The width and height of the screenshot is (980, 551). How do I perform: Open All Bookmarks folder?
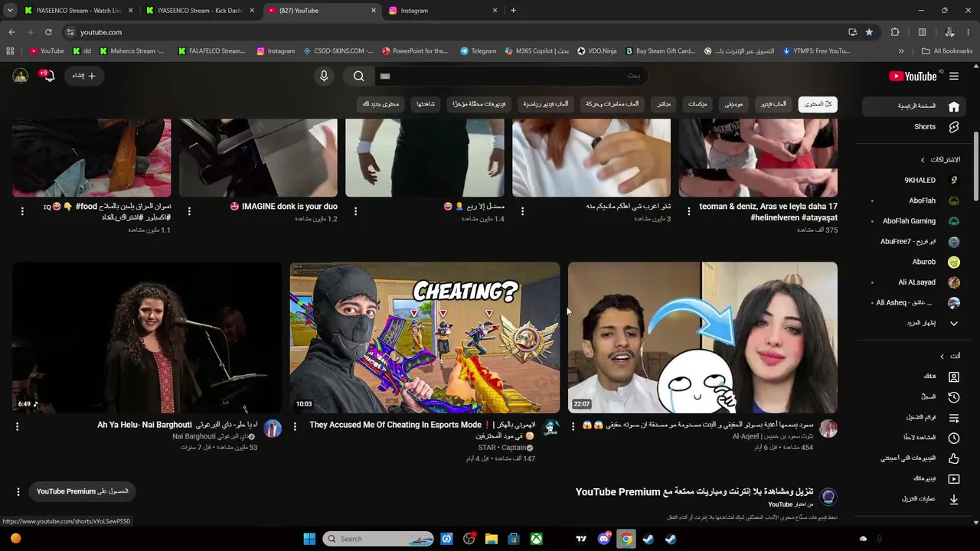click(x=947, y=51)
